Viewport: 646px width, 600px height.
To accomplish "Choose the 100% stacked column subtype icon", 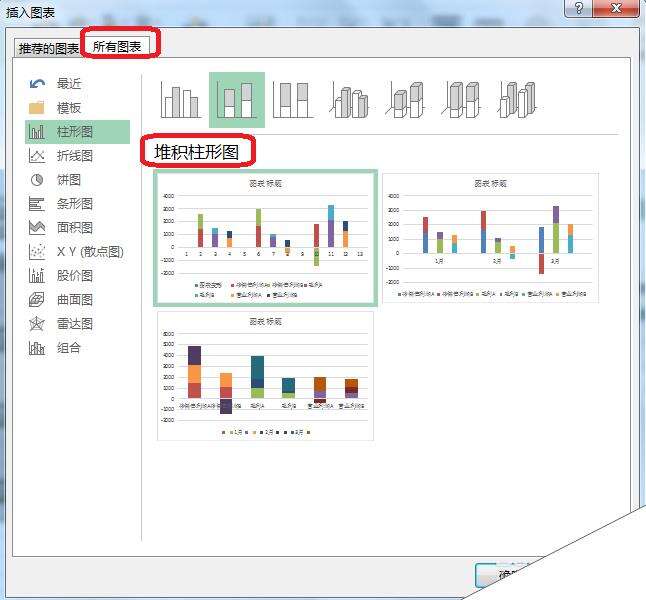I will 293,100.
